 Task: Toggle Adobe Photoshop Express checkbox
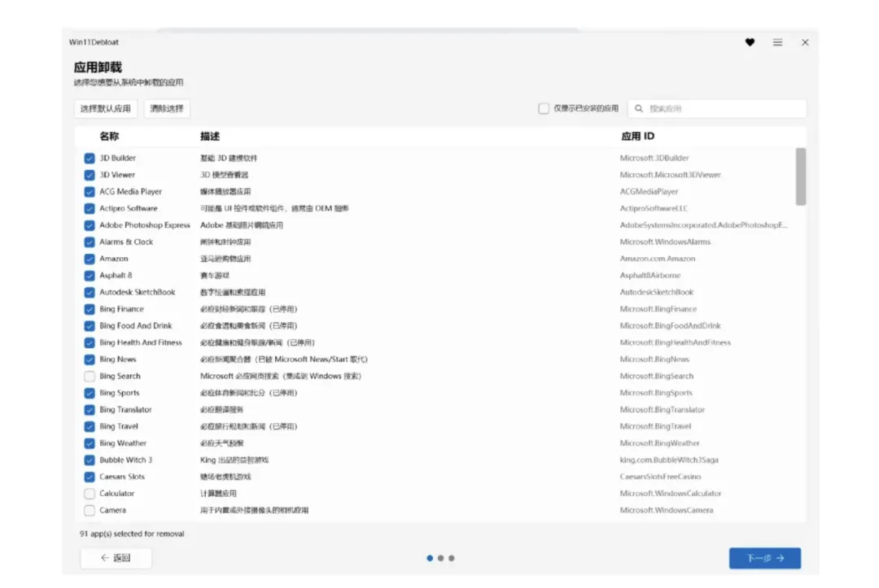pos(90,225)
